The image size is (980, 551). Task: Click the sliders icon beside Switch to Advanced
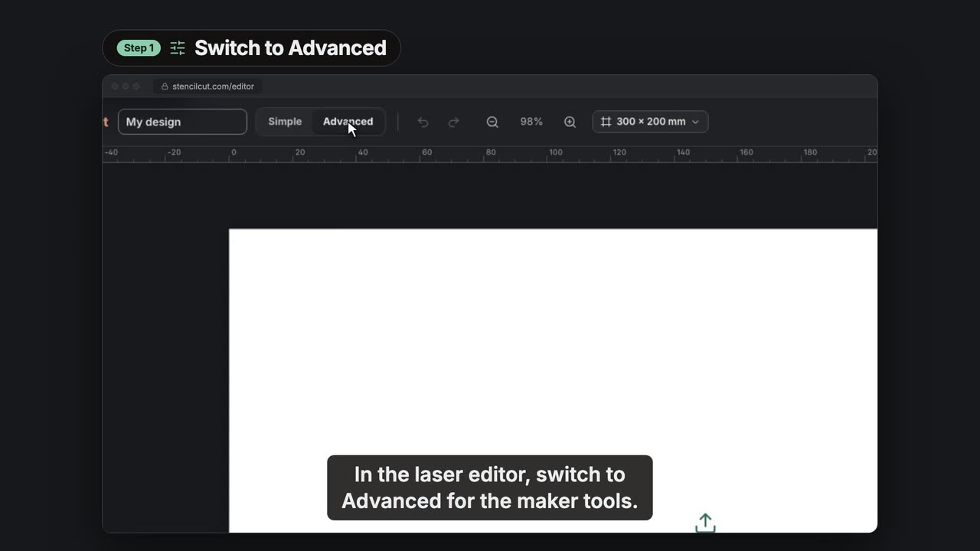(178, 48)
